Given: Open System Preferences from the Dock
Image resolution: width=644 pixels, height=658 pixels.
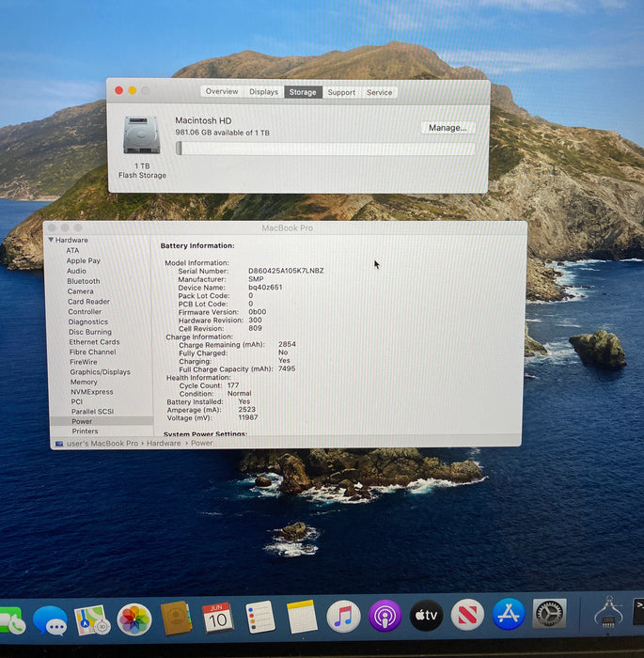Looking at the screenshot, I should (549, 614).
